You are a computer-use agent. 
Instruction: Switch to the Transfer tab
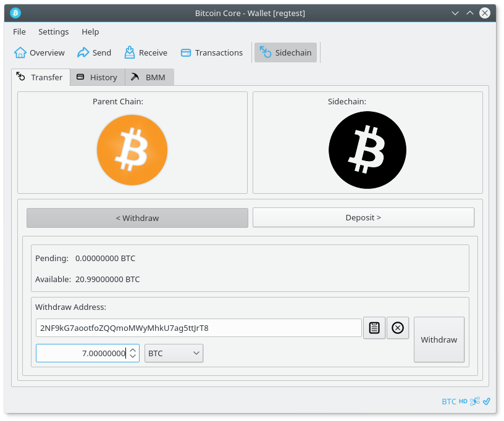coord(41,77)
